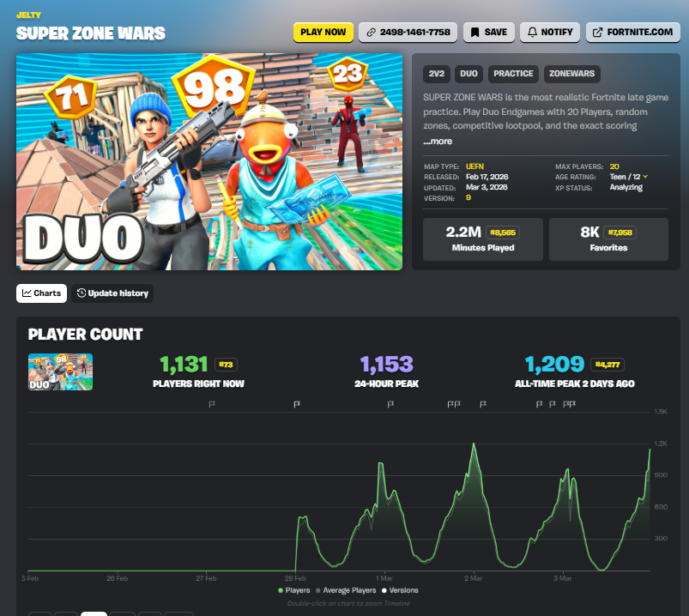Switch to the Charts tab
Image resolution: width=689 pixels, height=616 pixels.
click(41, 293)
